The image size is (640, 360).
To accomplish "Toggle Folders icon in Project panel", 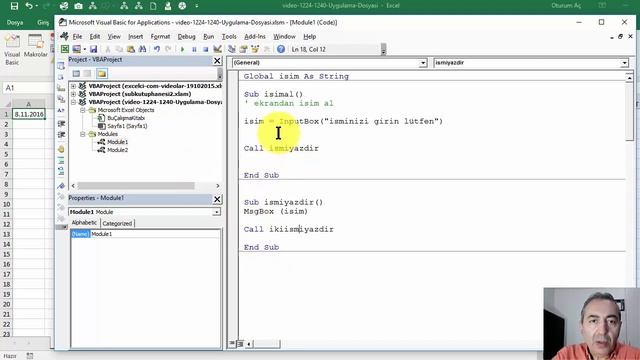I will 102,73.
